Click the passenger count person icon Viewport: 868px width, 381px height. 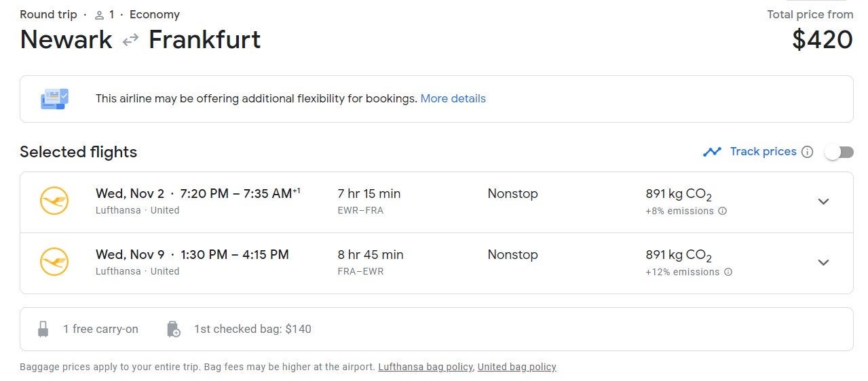(x=99, y=15)
